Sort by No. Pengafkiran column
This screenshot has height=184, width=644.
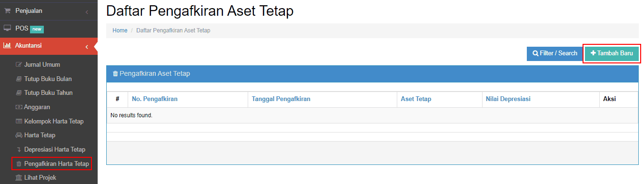(x=155, y=99)
